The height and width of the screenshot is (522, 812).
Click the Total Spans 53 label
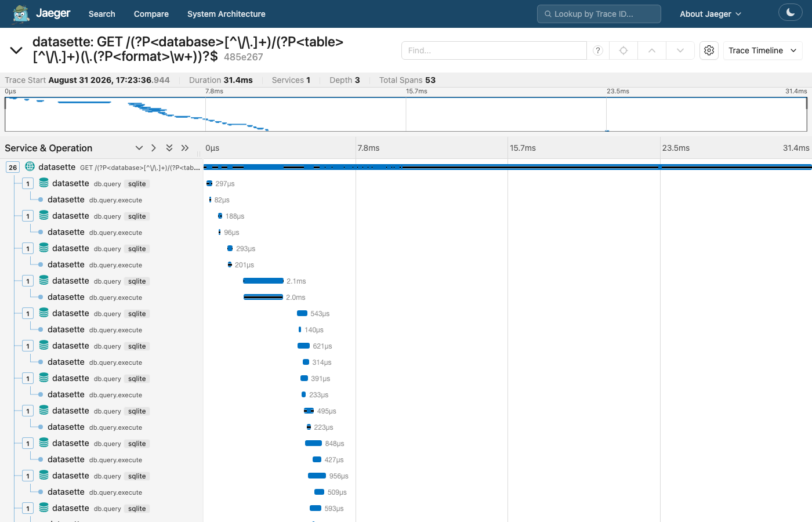(407, 80)
